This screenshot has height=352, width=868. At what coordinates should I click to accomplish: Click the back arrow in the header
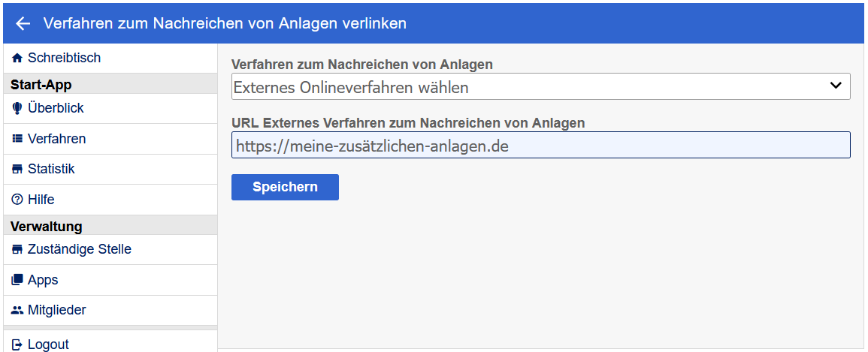23,23
